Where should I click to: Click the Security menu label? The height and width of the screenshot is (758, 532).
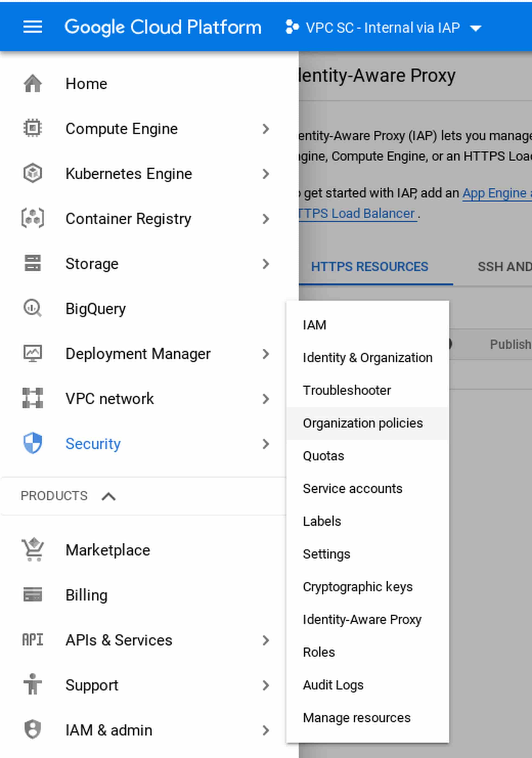(x=93, y=444)
